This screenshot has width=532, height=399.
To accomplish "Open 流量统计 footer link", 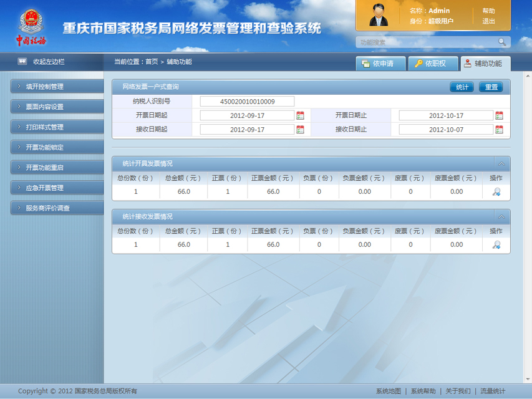I will tap(493, 391).
